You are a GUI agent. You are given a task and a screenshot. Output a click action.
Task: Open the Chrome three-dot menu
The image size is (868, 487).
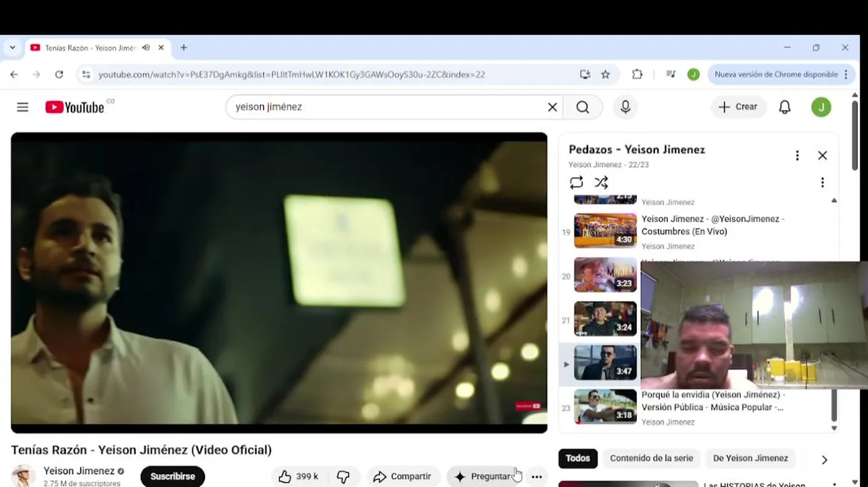tap(846, 74)
